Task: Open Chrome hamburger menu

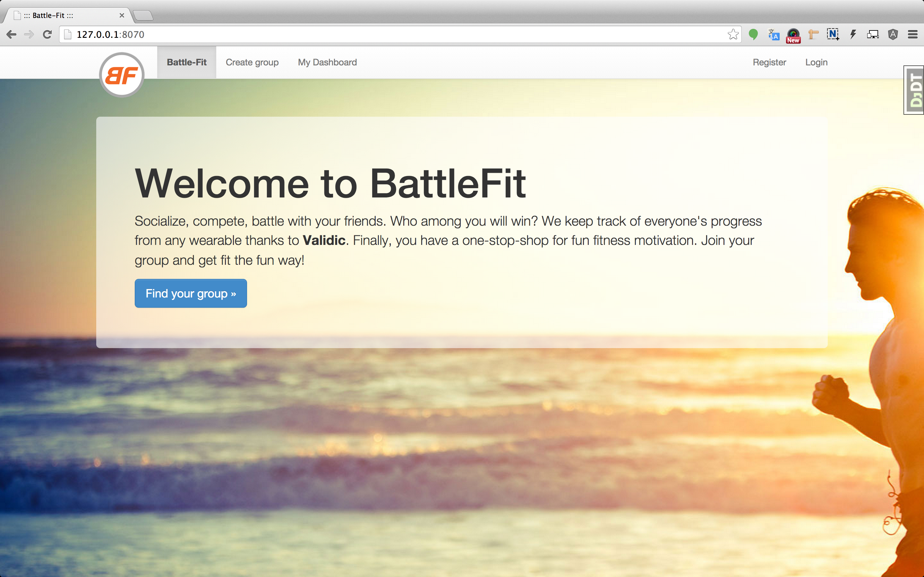Action: point(912,34)
